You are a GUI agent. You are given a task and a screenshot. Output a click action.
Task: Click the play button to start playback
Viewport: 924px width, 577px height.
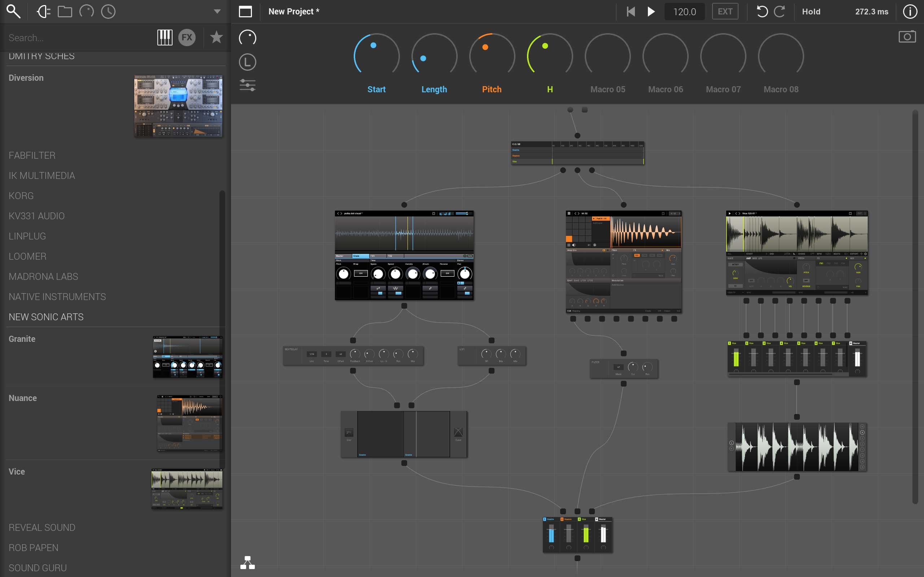coord(651,11)
